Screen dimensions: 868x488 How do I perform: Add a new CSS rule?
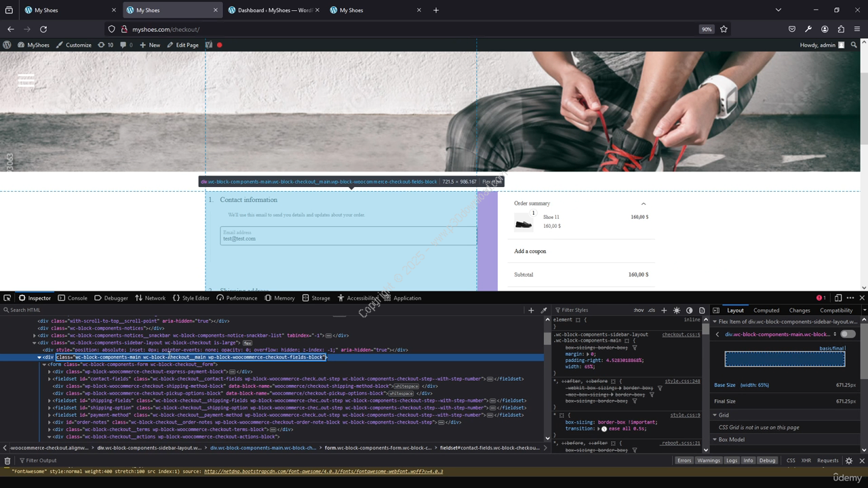664,310
